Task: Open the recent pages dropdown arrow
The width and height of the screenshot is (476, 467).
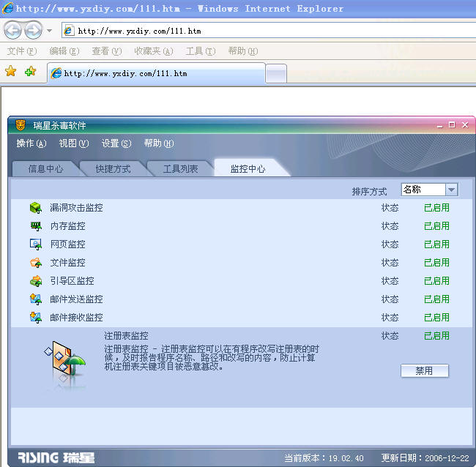Action: tap(50, 31)
